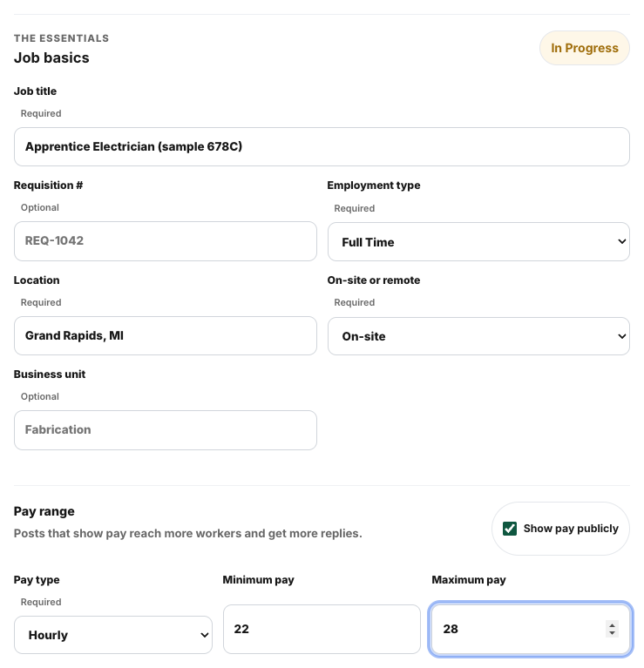Click the Minimum pay field
This screenshot has width=644, height=668.
click(322, 629)
